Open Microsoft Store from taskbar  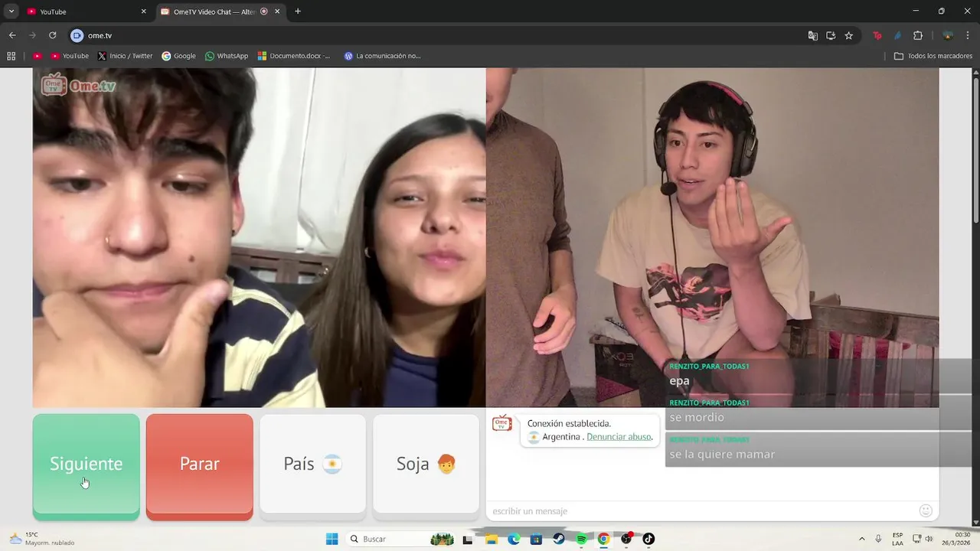coord(536,539)
